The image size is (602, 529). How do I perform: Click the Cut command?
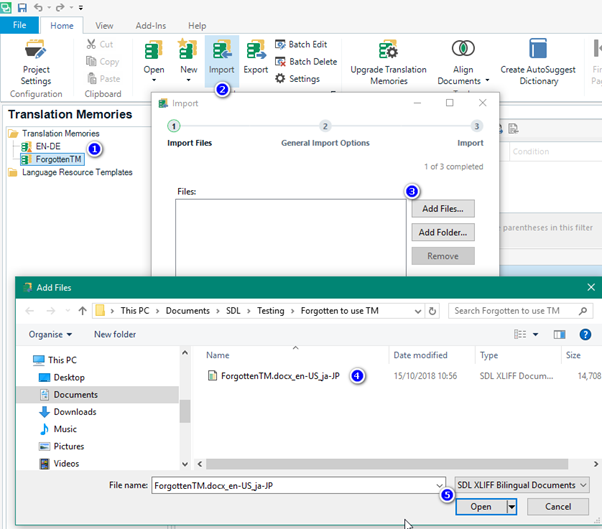[x=100, y=44]
